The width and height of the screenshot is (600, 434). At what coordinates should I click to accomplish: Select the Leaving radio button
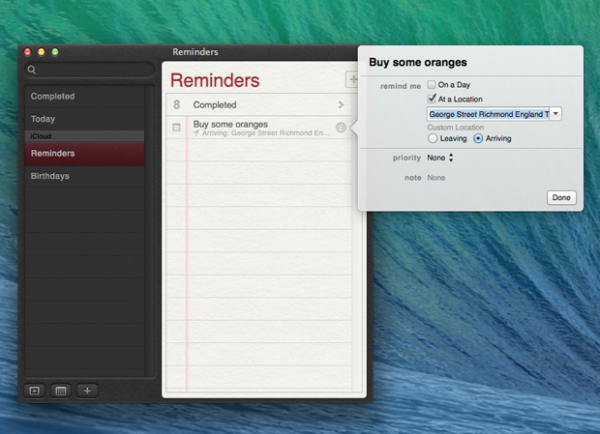tap(432, 139)
